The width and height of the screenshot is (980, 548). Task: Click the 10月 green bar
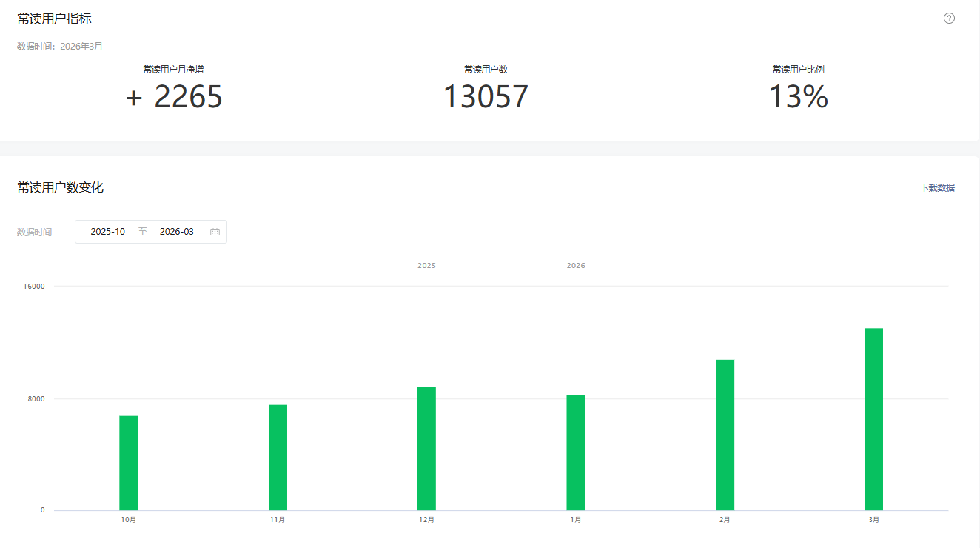(x=129, y=463)
